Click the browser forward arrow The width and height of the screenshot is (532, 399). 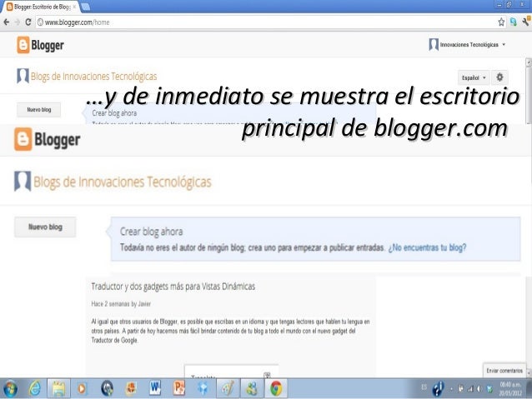click(x=17, y=22)
